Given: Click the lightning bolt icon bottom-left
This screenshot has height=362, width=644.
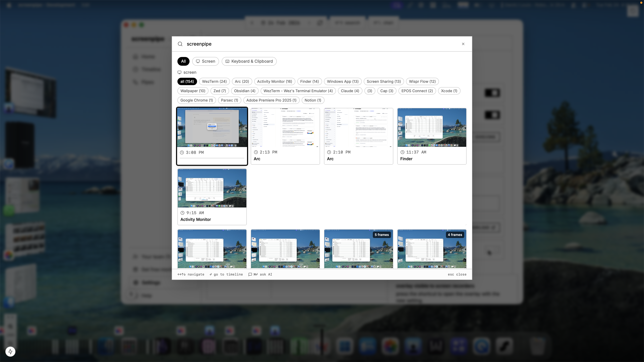Looking at the screenshot, I should (x=10, y=351).
